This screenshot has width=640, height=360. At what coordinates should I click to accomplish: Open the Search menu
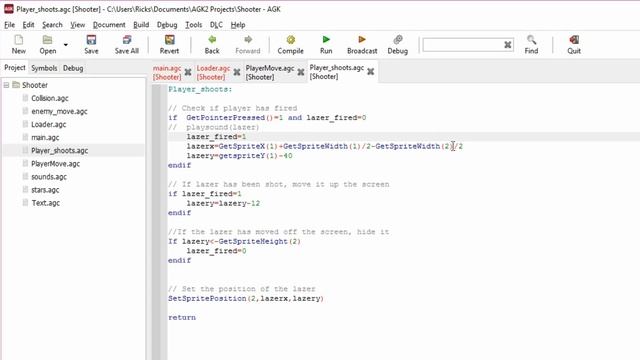click(52, 25)
